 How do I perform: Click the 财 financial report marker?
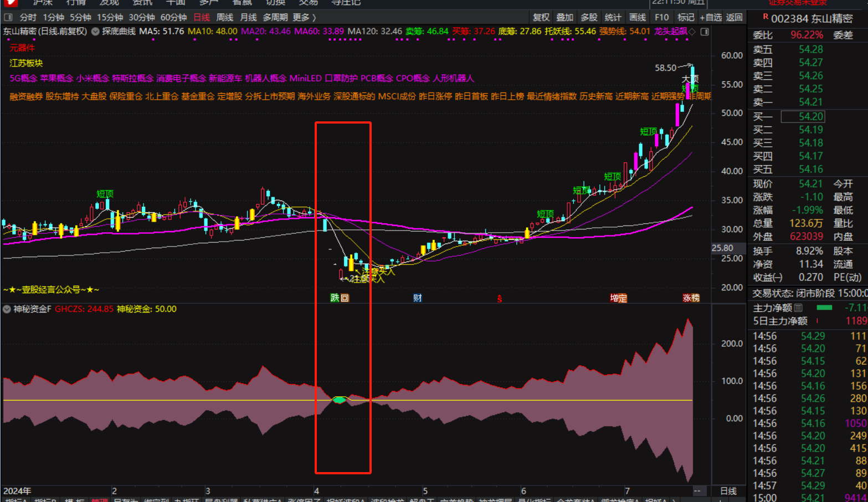[418, 298]
